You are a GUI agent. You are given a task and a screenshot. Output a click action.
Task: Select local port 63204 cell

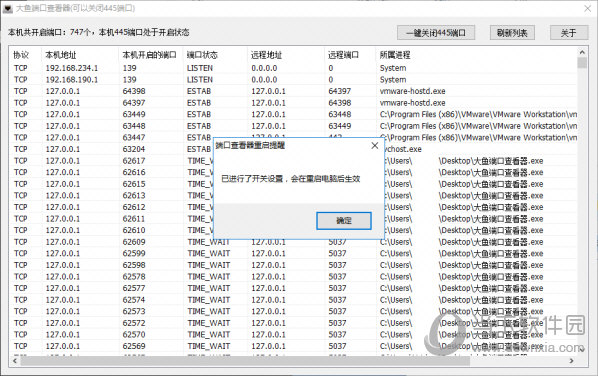[134, 149]
